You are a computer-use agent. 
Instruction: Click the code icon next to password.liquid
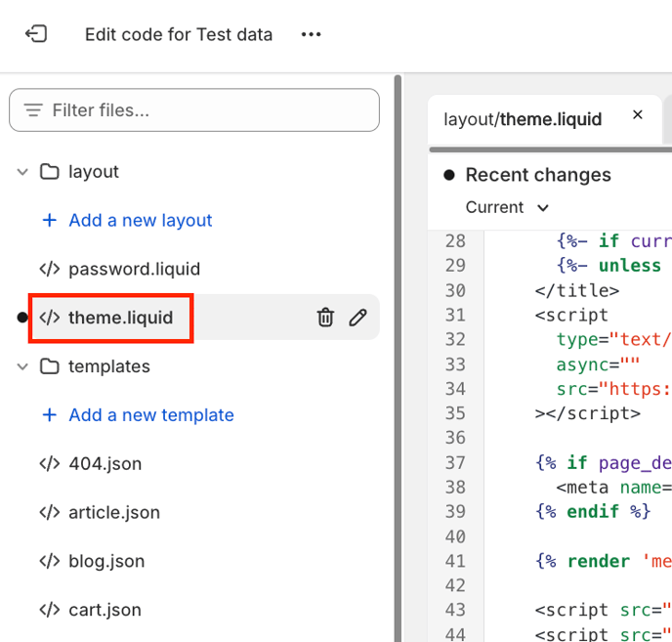coord(50,269)
